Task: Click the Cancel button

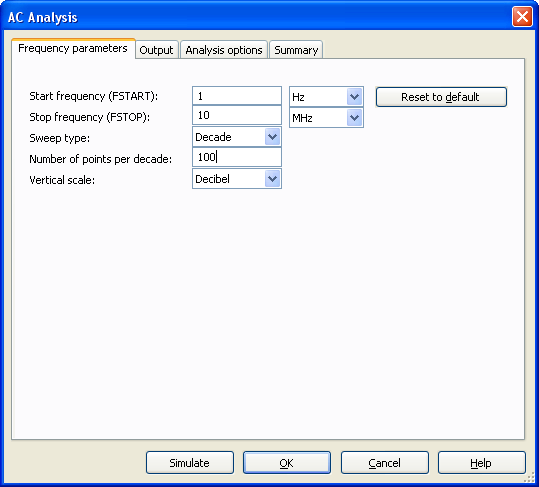Action: point(385,463)
